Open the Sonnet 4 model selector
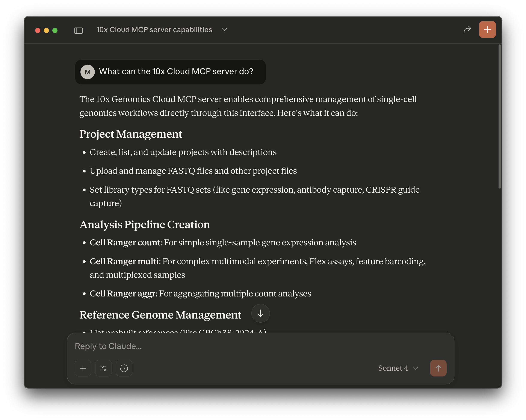 click(398, 368)
